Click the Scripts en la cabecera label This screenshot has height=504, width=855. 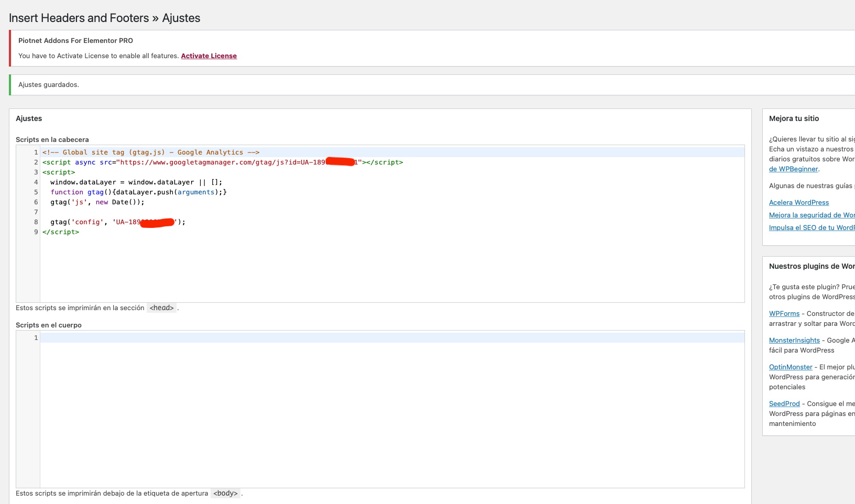[x=52, y=140]
